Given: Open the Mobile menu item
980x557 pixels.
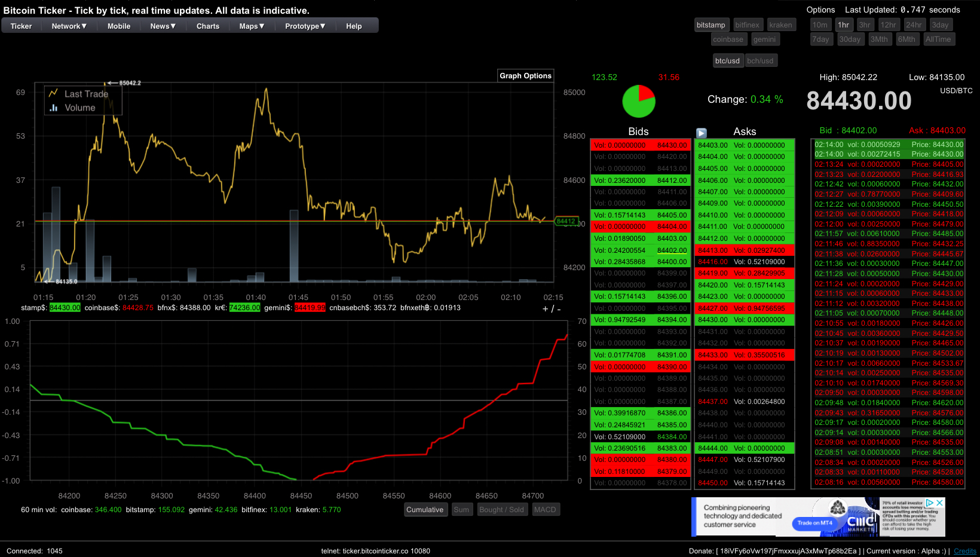Looking at the screenshot, I should coord(119,26).
